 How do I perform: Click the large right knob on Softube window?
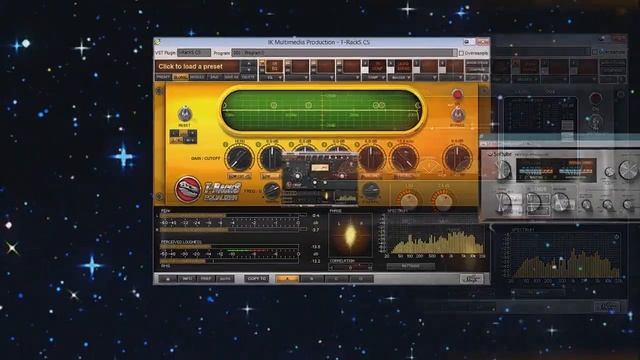click(629, 170)
